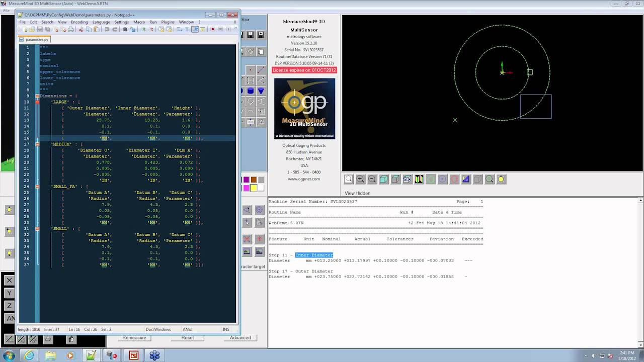Open the Language menu in Notepad++

coord(101,22)
